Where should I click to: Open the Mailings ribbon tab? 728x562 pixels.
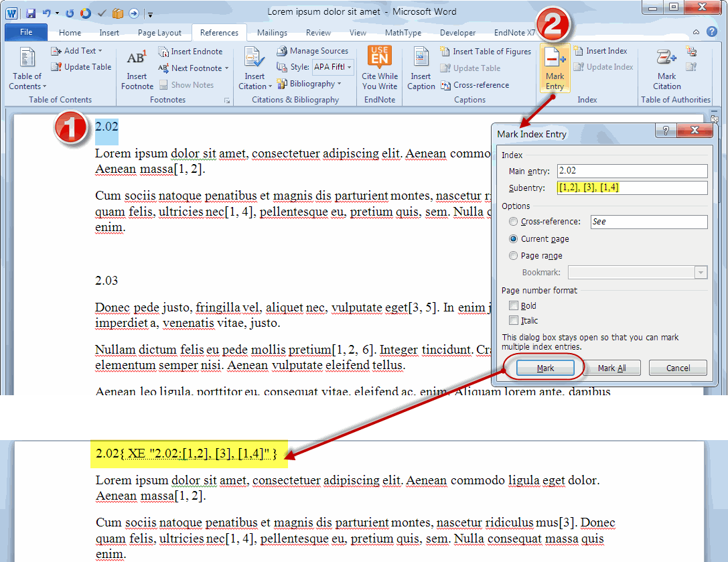[272, 32]
